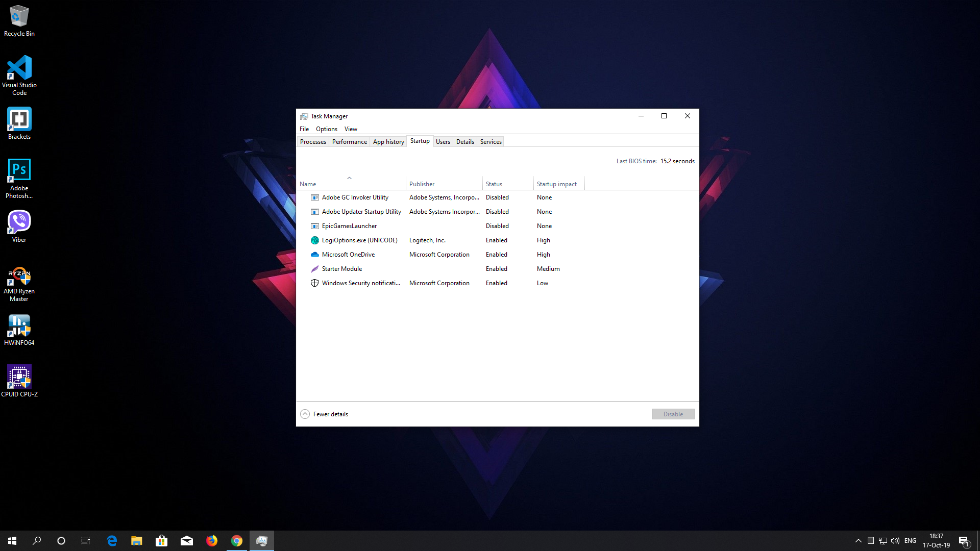The height and width of the screenshot is (551, 980).
Task: Open the volume control in tray
Action: [x=895, y=541]
